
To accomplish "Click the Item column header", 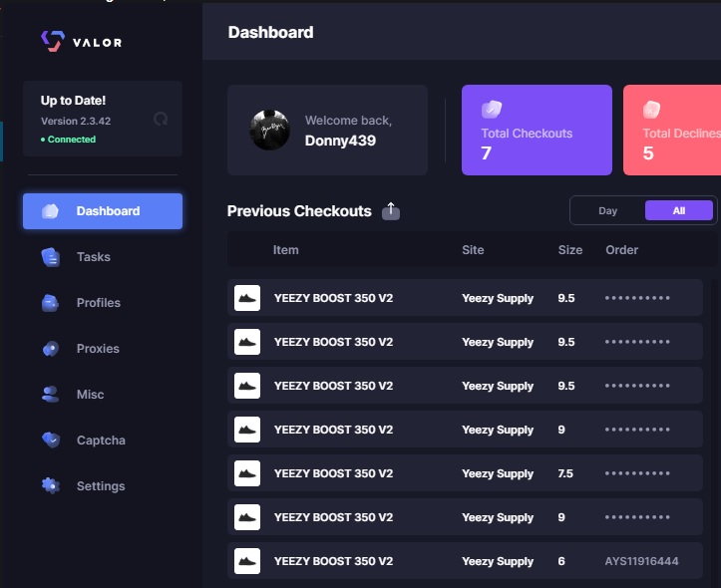I will 285,250.
